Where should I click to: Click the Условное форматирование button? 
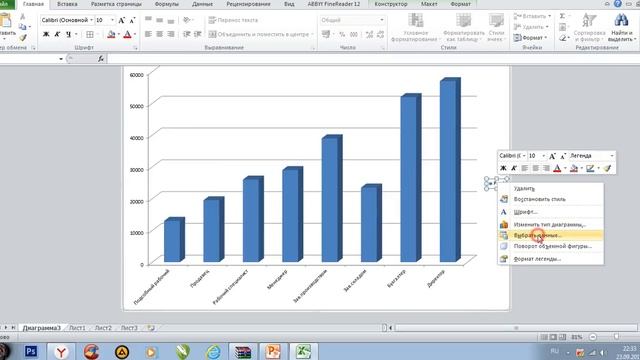415,27
